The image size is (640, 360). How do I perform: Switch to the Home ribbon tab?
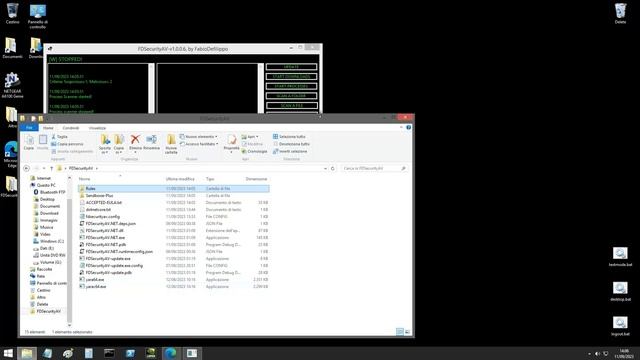(48, 128)
